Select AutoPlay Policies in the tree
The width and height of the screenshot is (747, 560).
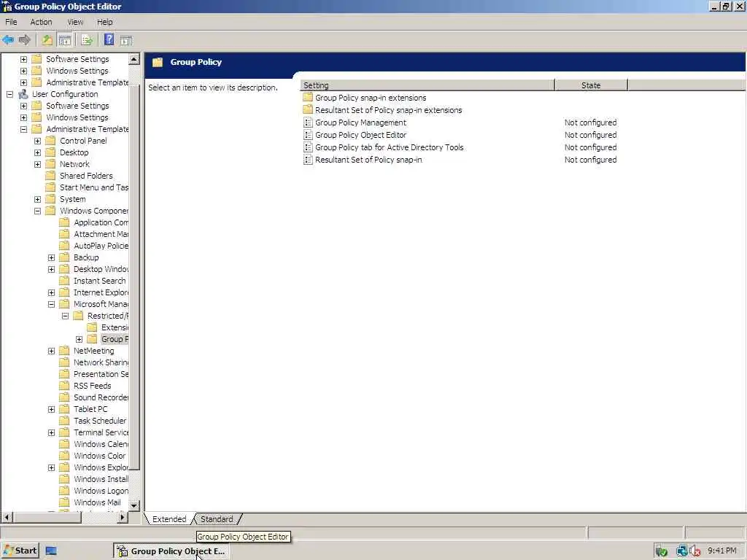point(101,246)
